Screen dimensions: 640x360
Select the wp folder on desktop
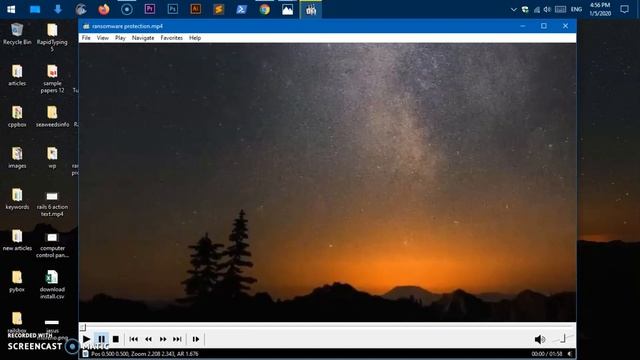[x=52, y=158]
